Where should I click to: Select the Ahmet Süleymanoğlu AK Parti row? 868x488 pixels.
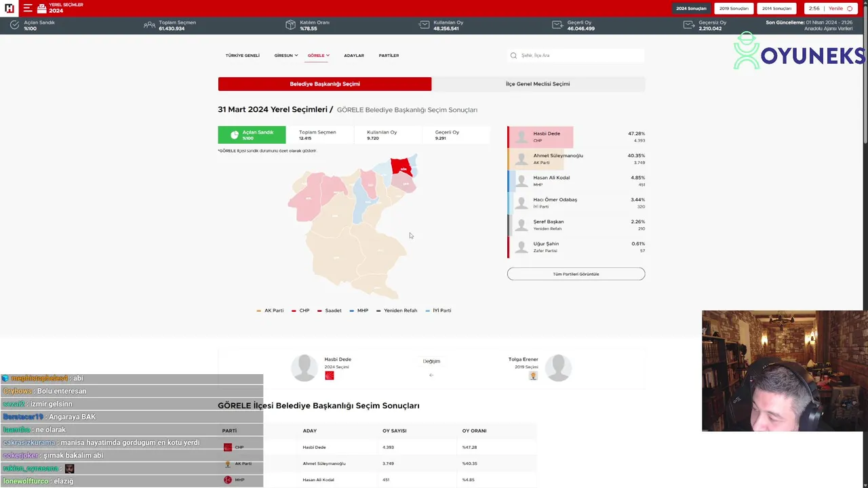point(576,159)
